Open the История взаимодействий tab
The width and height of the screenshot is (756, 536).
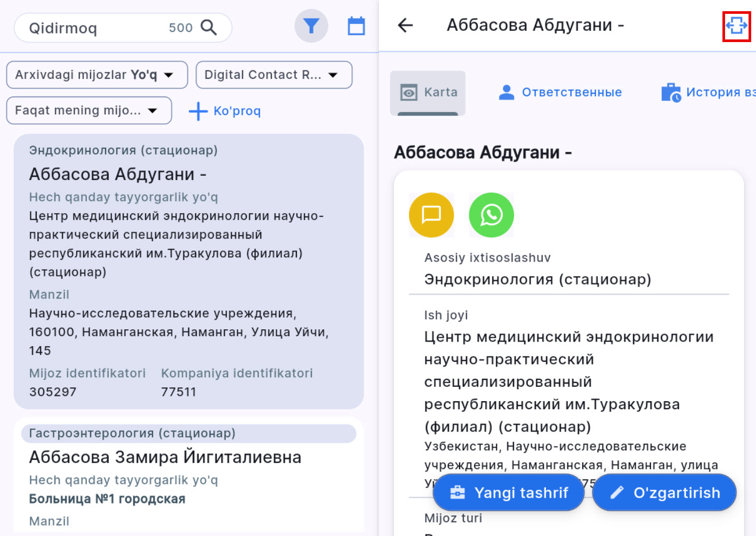coord(709,91)
